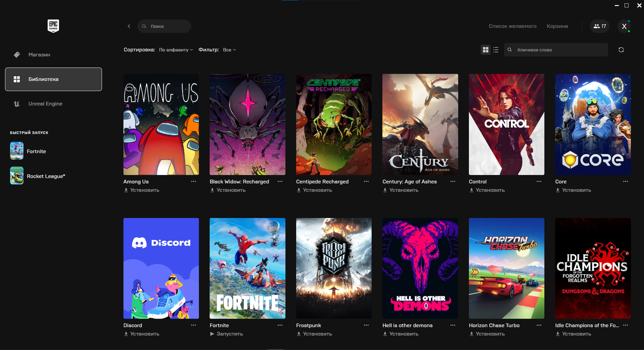The width and height of the screenshot is (644, 350).
Task: Open the Магазин store section
Action: tap(53, 54)
